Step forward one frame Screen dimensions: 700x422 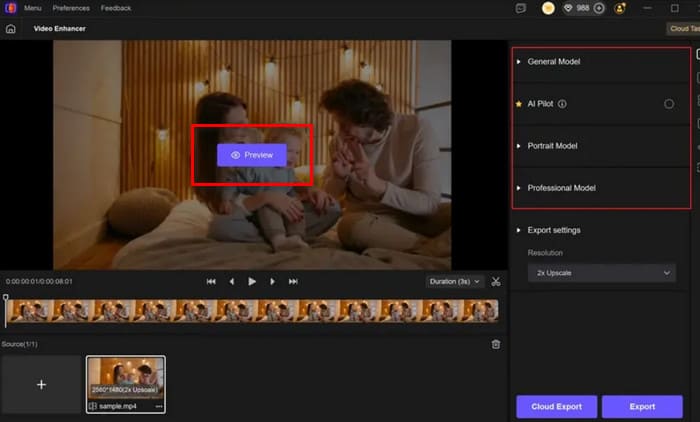[273, 282]
